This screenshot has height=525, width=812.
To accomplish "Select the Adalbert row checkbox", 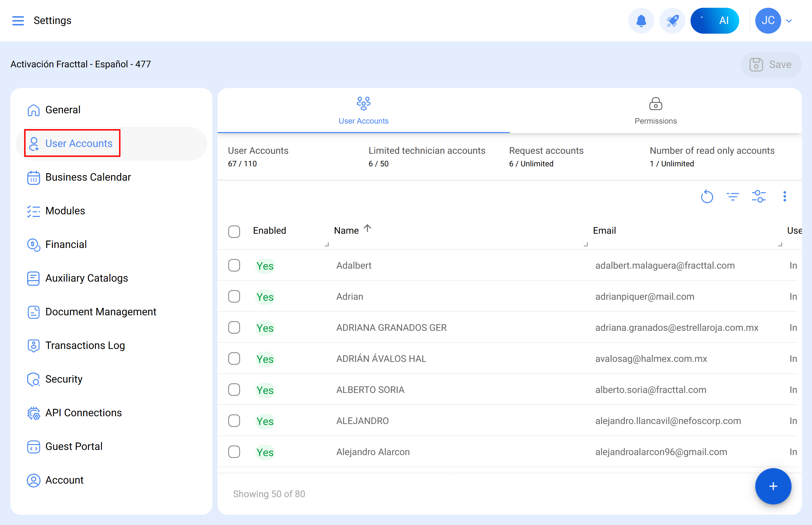I will 234,265.
